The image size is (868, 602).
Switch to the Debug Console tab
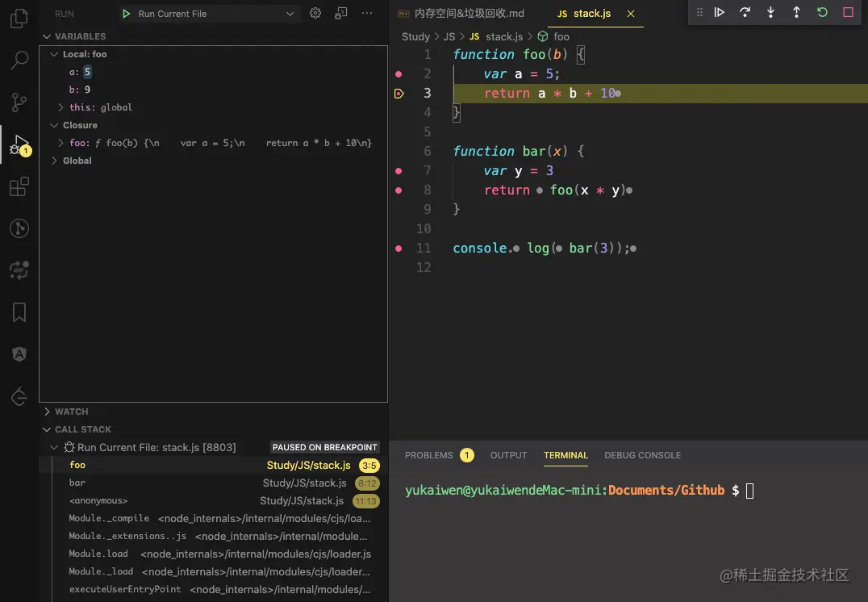coord(642,455)
